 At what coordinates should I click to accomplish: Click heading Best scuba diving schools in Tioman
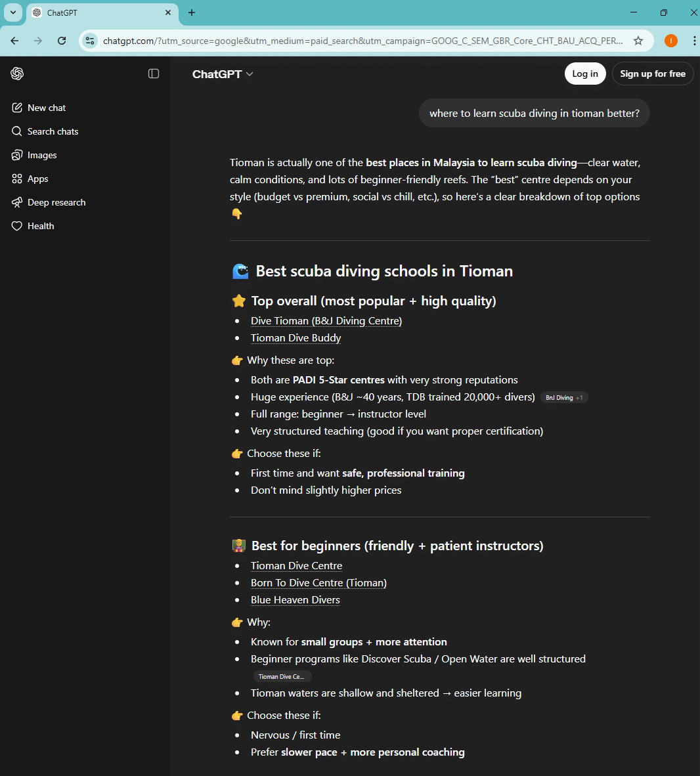pyautogui.click(x=383, y=271)
